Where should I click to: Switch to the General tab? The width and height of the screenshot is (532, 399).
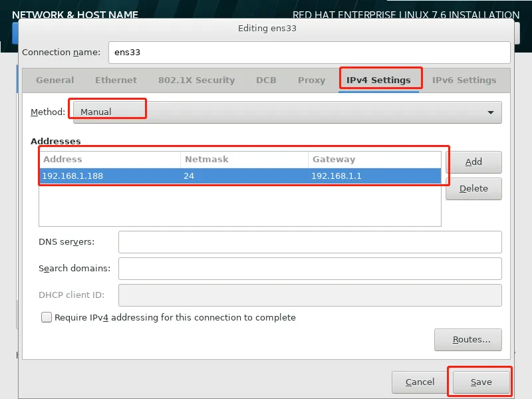coord(54,80)
